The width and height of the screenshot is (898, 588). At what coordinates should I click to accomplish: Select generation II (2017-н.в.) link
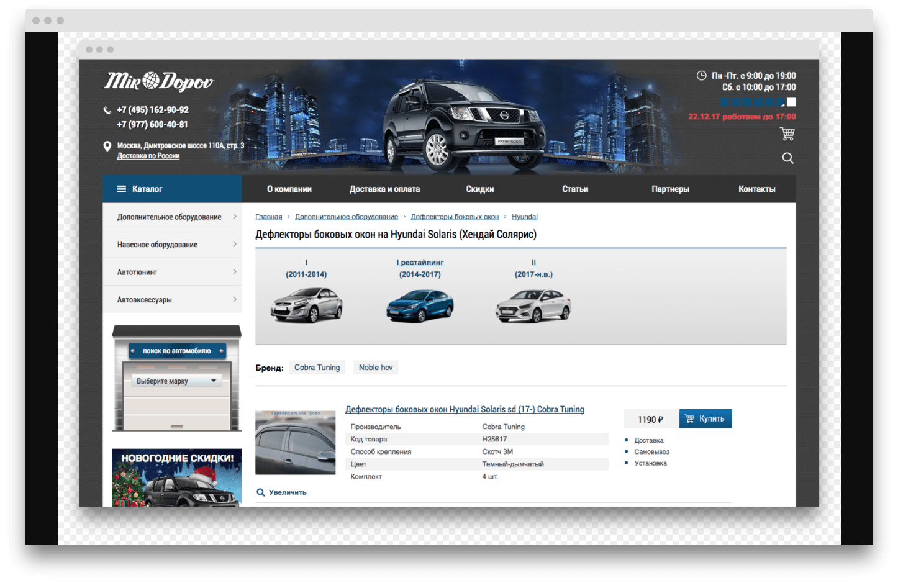tap(533, 268)
